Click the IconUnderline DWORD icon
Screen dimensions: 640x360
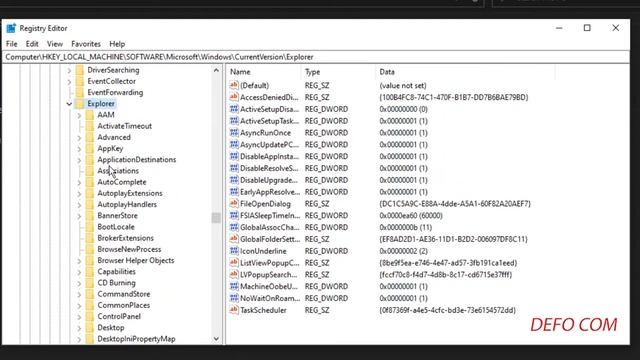pos(234,251)
